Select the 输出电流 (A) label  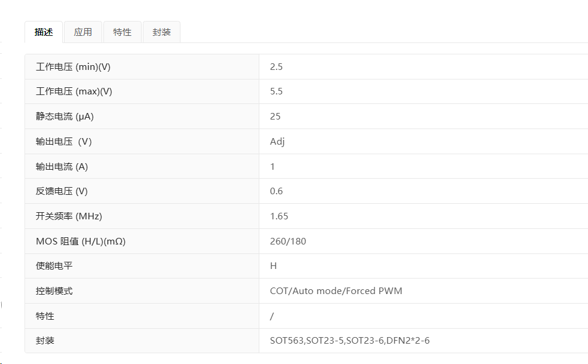(x=62, y=167)
